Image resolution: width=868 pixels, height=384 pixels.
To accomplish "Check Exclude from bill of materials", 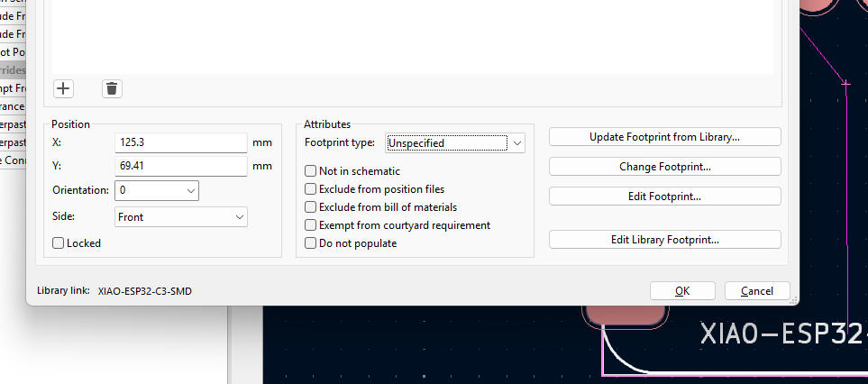I will [x=311, y=207].
